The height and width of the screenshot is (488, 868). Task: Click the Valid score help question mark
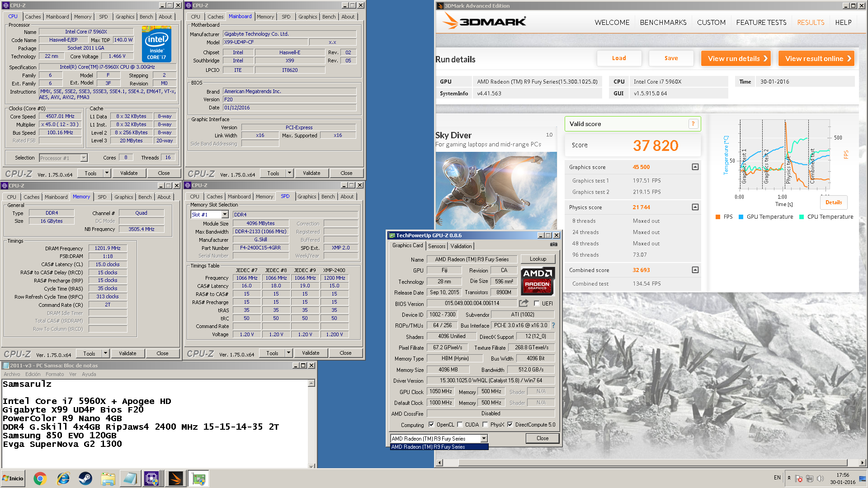(693, 124)
